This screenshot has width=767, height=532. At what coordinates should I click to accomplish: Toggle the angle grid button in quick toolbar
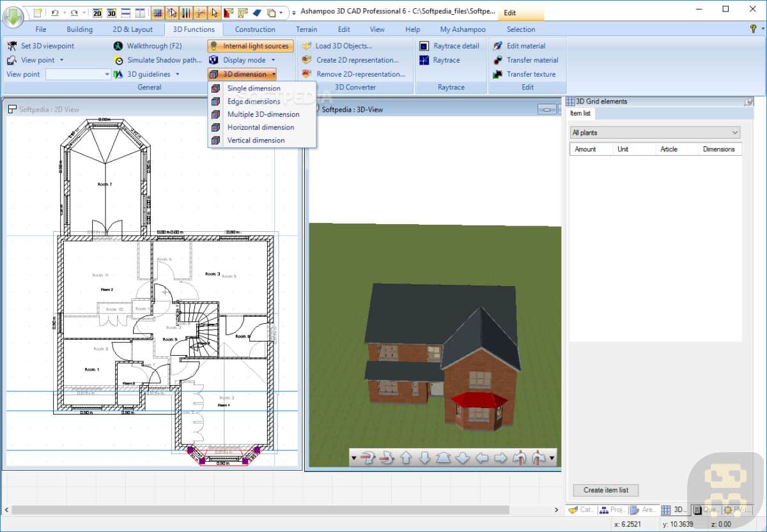click(200, 12)
